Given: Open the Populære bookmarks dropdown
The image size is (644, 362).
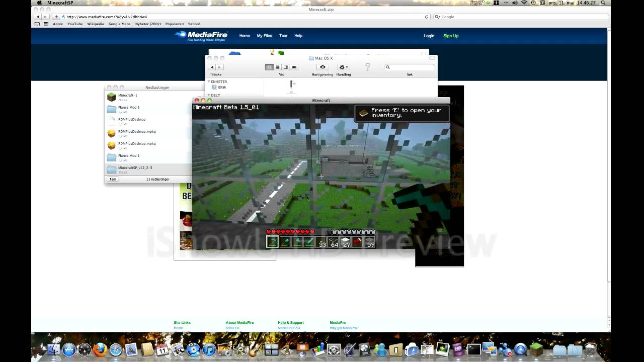Looking at the screenshot, I should tap(174, 24).
